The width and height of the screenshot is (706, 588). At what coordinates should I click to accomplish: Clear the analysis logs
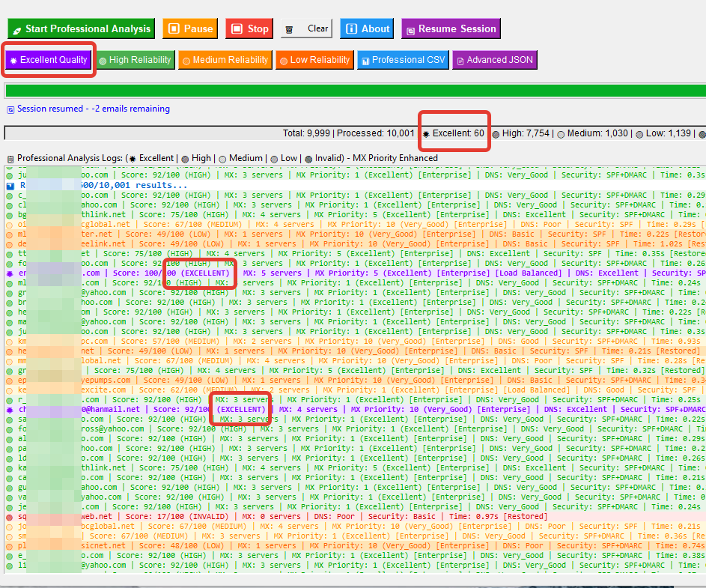(x=307, y=29)
